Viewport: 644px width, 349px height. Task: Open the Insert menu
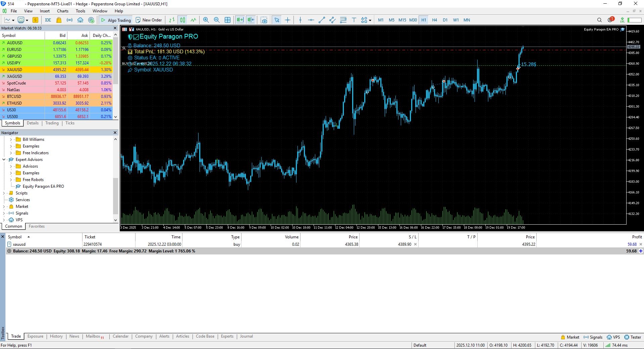point(45,11)
